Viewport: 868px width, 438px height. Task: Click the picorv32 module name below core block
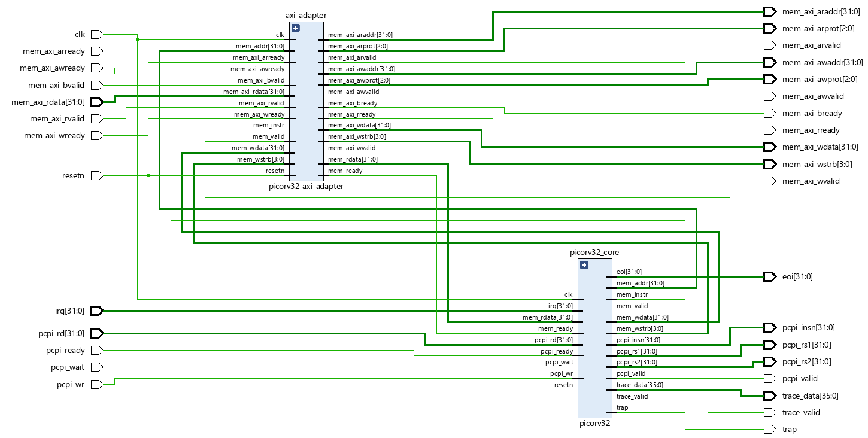(595, 423)
